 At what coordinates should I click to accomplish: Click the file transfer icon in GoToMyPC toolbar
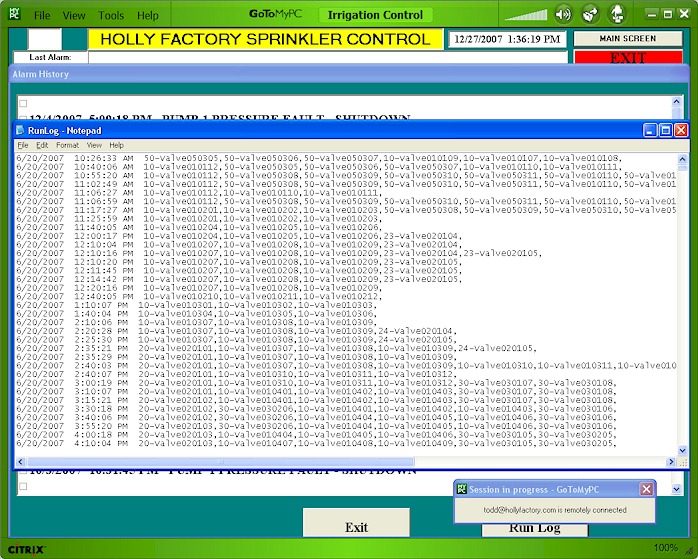tap(590, 15)
